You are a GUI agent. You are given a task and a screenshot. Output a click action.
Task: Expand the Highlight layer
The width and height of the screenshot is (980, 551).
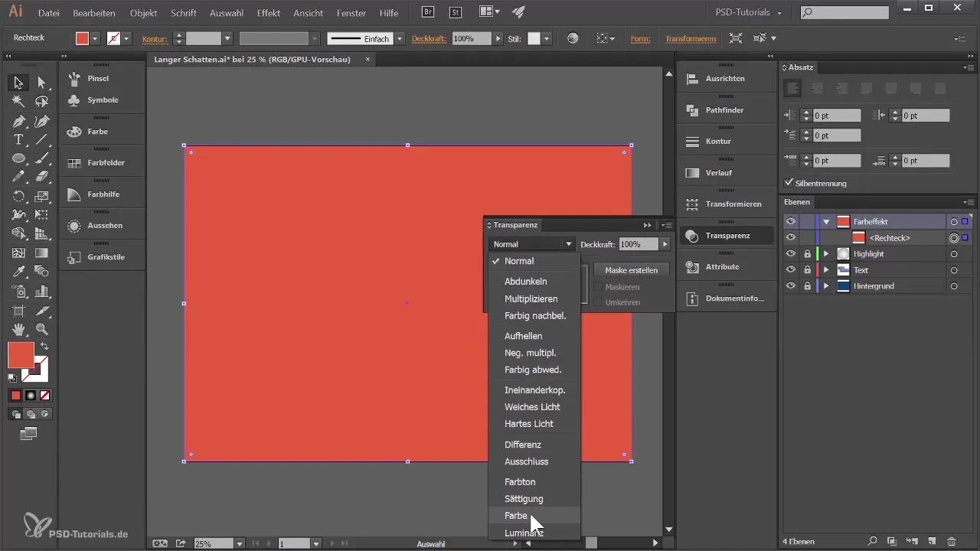(x=826, y=253)
